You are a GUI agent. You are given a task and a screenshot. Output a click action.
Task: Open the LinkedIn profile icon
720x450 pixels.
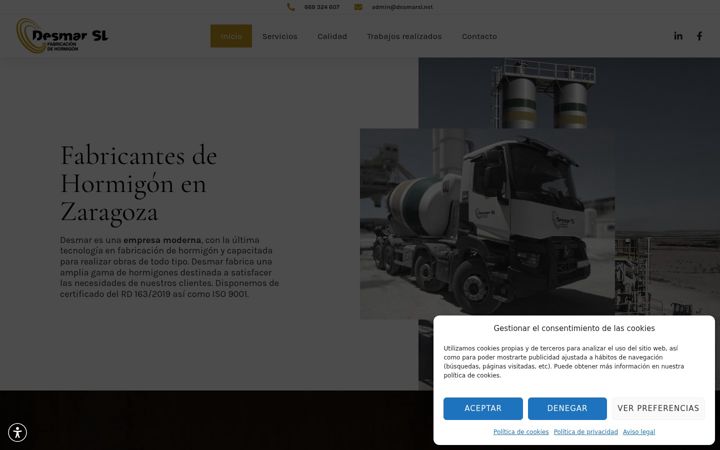(x=678, y=36)
